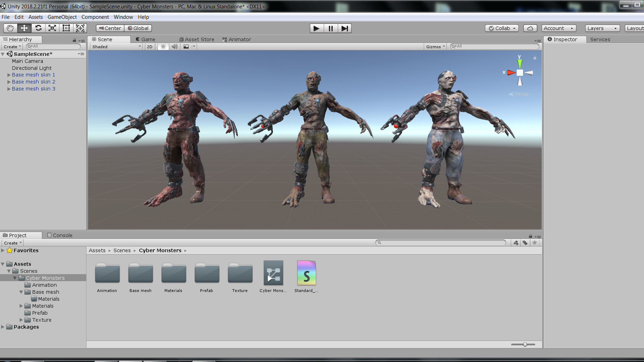Screen dimensions: 644x362
Task: Open the Shaded draw mode dropdown
Action: [x=116, y=47]
